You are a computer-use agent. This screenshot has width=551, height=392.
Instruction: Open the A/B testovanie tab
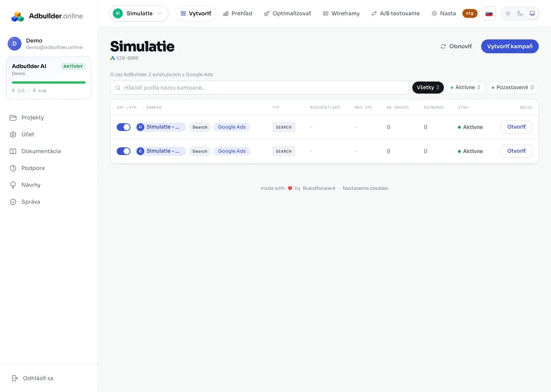click(395, 13)
